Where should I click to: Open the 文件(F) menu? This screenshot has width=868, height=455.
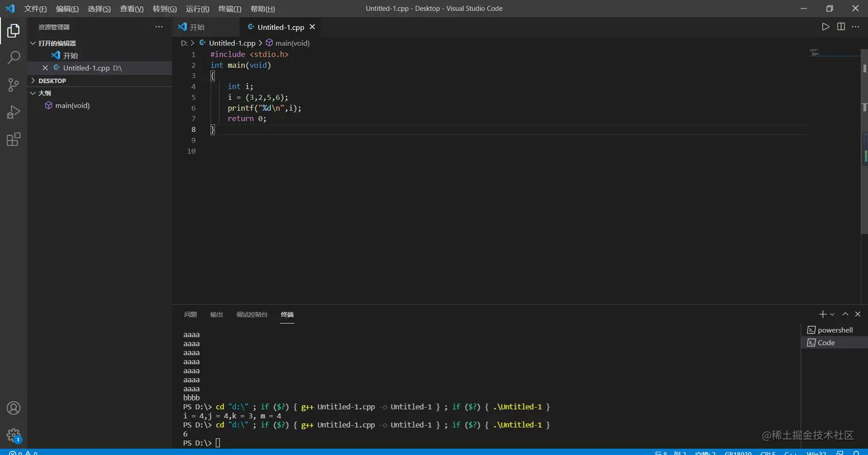(x=36, y=9)
